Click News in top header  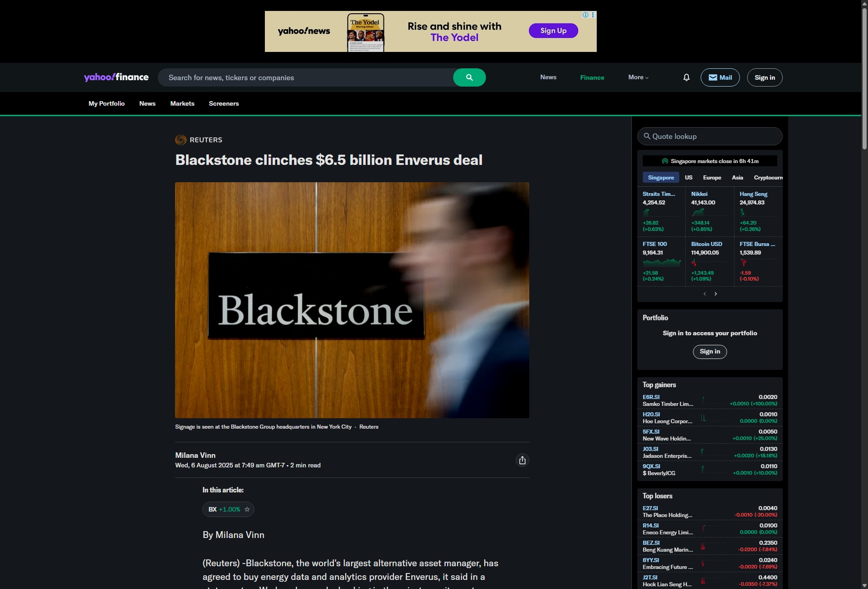coord(548,77)
